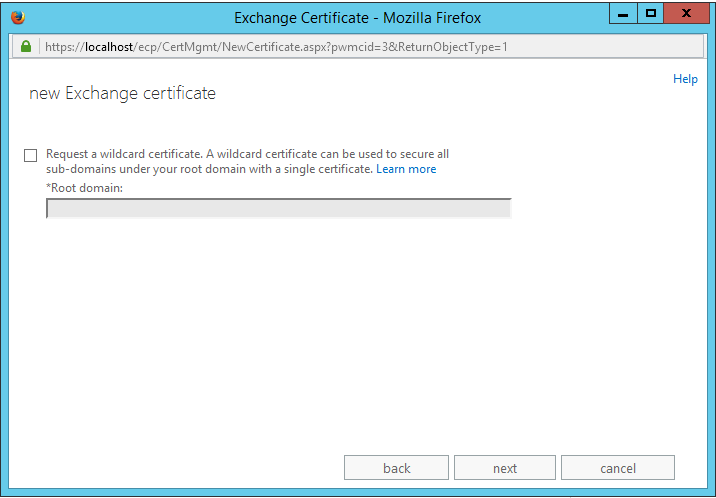This screenshot has height=498, width=716.
Task: Click the window title 'Exchange Certificate - Mozilla Firefox'
Action: coord(357,18)
